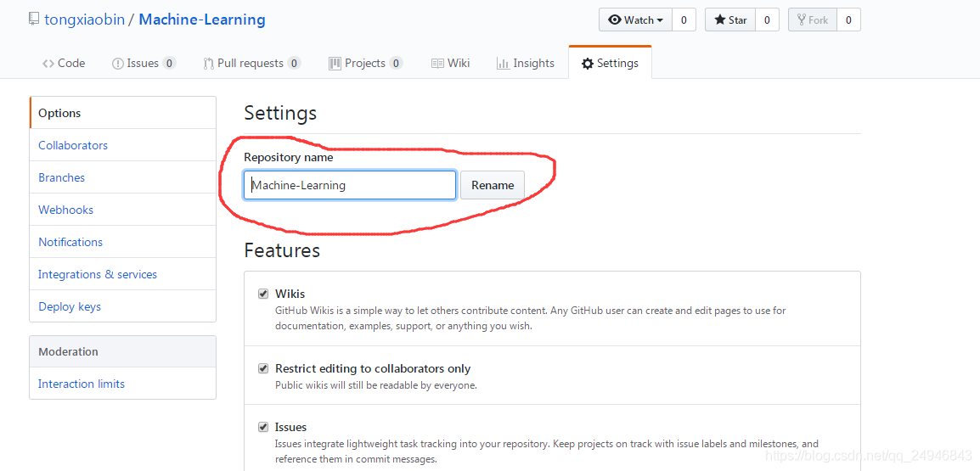
Task: Open Deploy keys settings
Action: click(x=122, y=306)
